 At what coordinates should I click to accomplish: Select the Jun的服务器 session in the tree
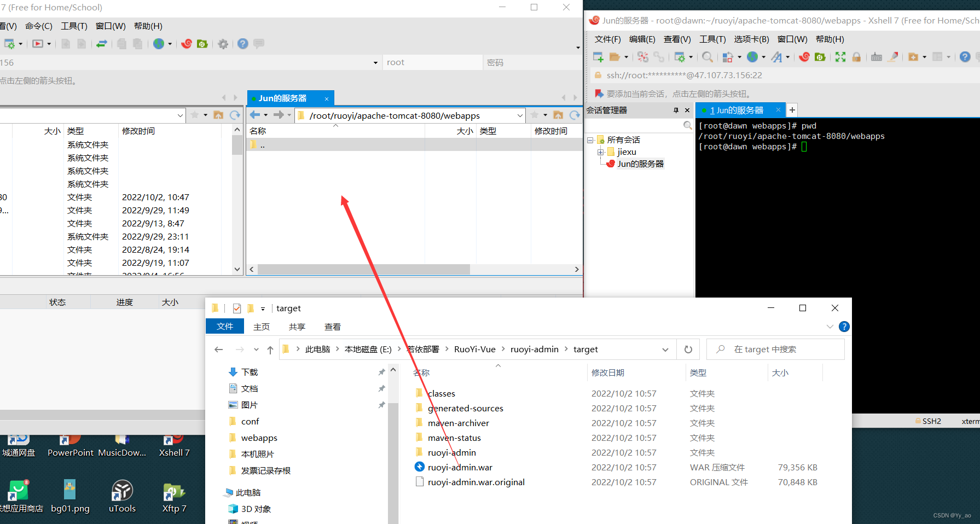(640, 164)
